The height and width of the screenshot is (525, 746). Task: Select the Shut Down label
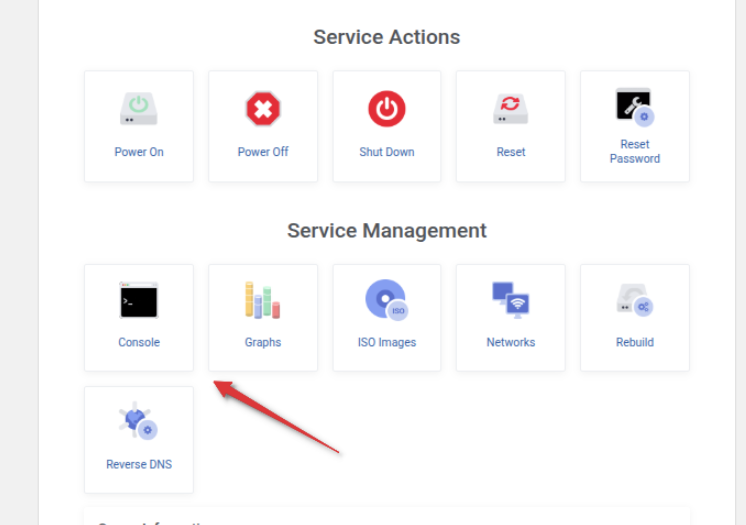(387, 152)
